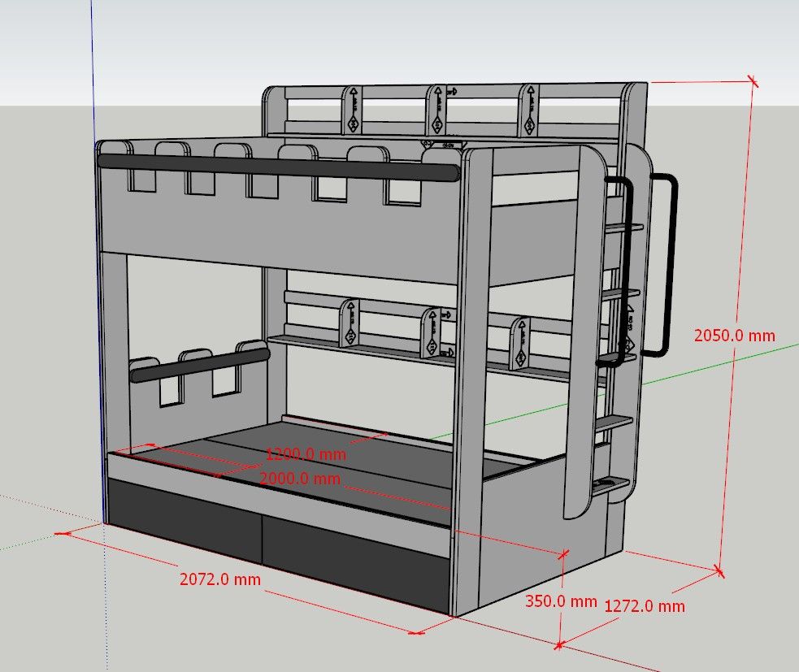
Task: Click the 1272.0 mm width dimension label
Action: (645, 606)
